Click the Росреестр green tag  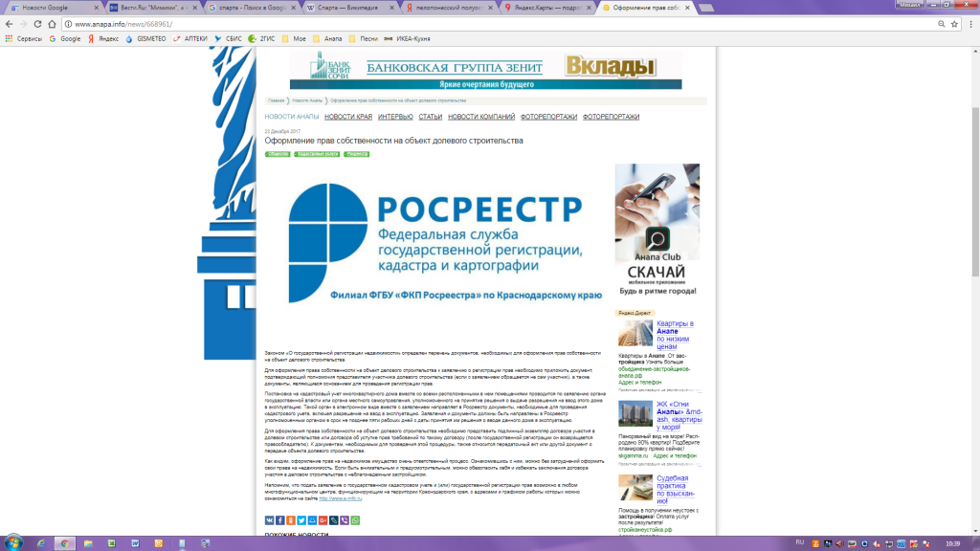tap(356, 154)
